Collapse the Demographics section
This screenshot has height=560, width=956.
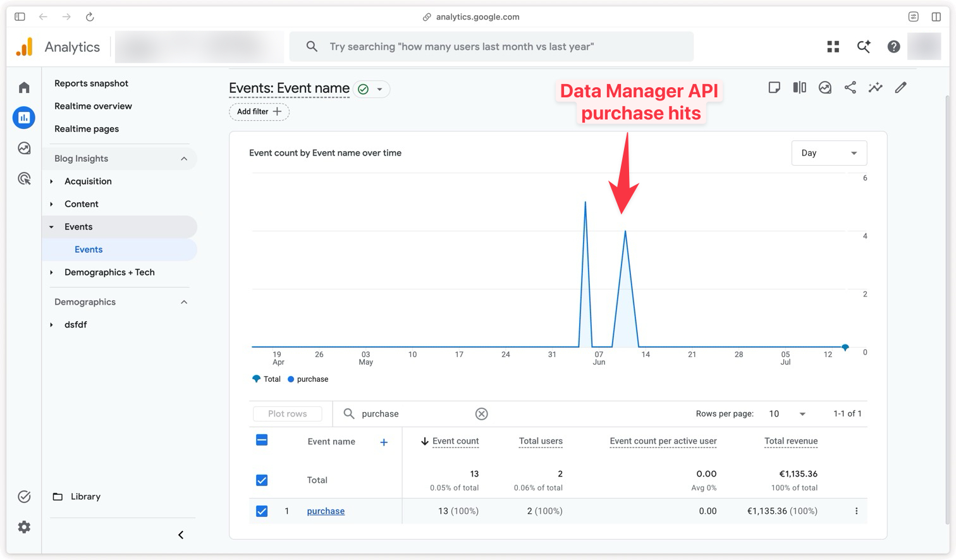click(184, 302)
